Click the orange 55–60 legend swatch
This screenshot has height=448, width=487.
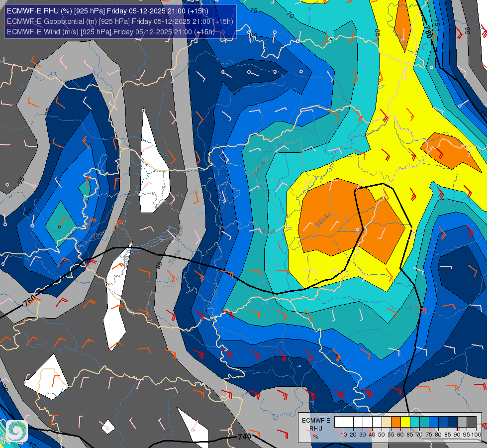click(396, 422)
